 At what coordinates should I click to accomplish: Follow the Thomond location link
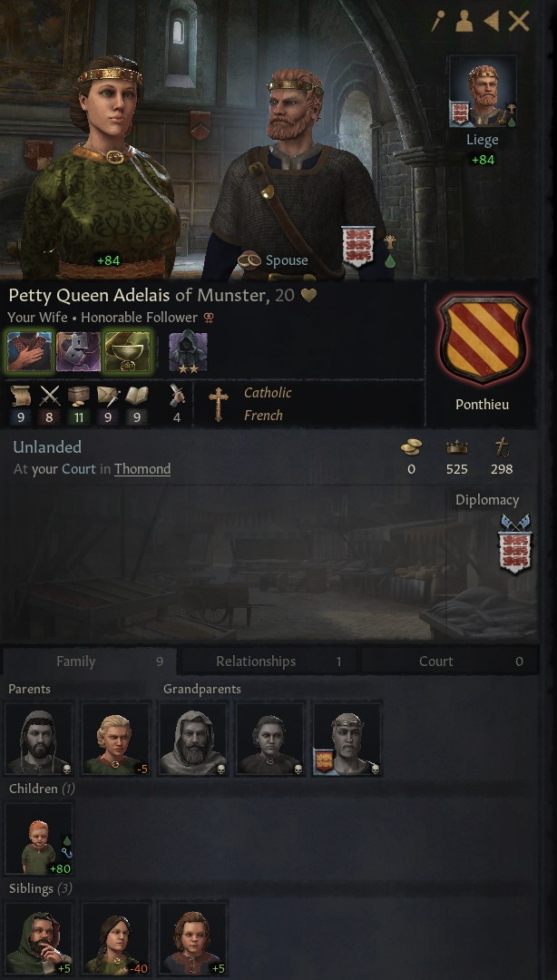point(142,469)
